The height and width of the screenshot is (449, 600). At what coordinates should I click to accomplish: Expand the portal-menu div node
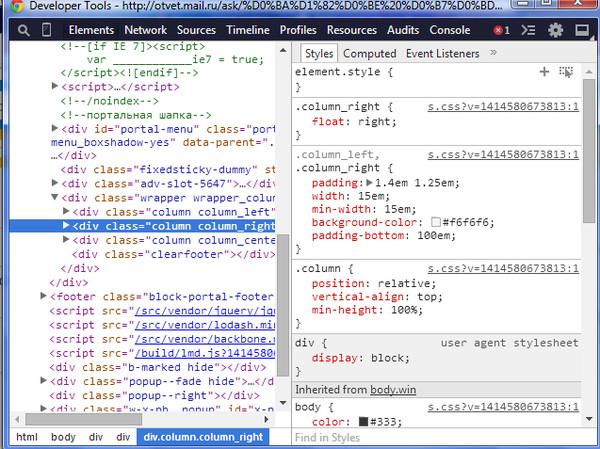click(x=55, y=128)
